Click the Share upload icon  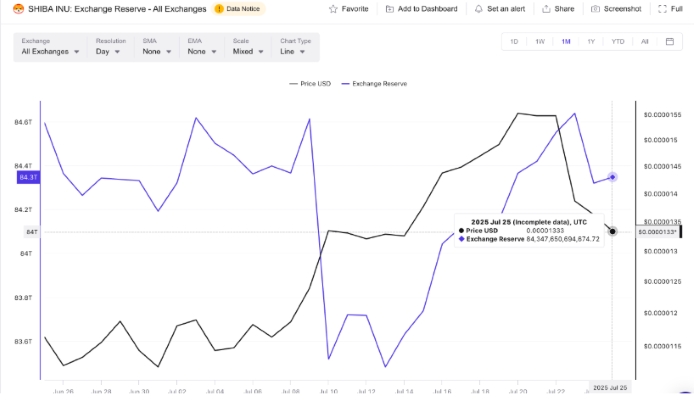[546, 9]
